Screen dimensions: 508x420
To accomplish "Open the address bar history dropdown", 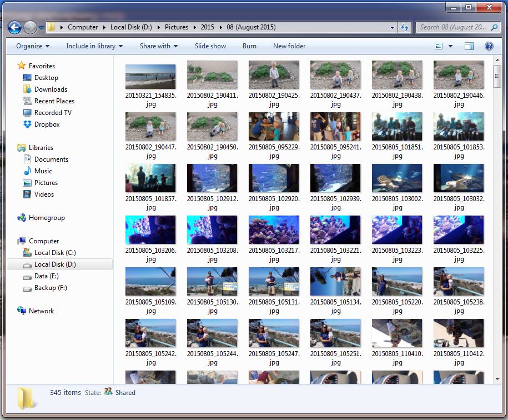I will tap(392, 28).
